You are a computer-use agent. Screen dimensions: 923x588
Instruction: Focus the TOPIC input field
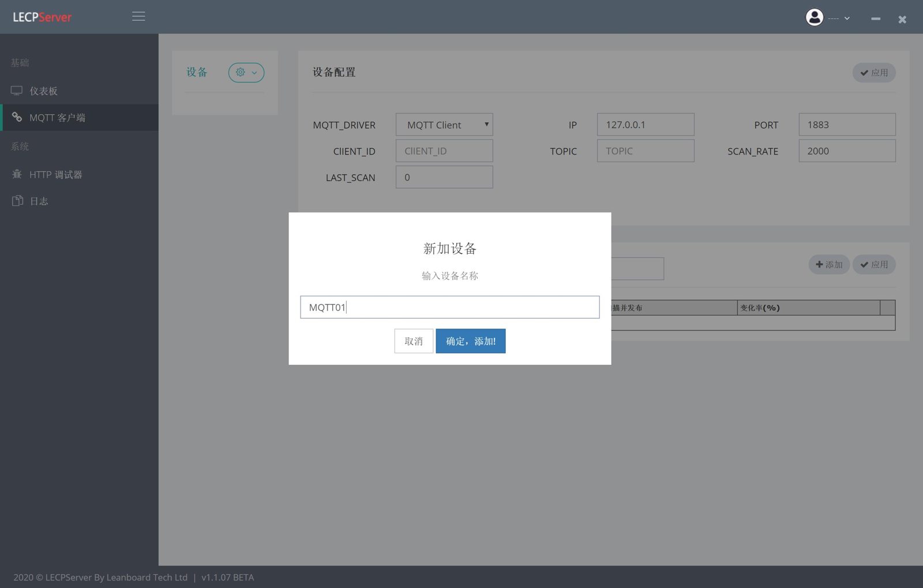tap(646, 151)
